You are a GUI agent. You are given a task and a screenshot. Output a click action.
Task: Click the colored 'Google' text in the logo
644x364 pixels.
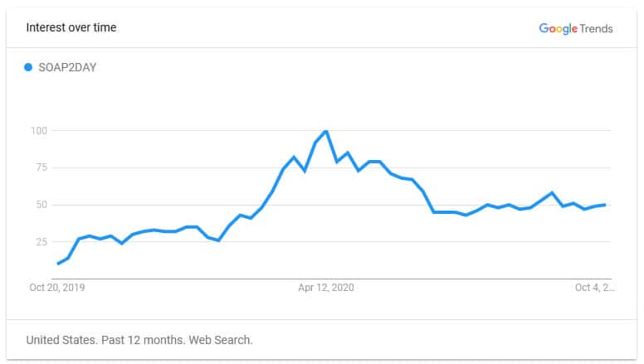point(559,29)
